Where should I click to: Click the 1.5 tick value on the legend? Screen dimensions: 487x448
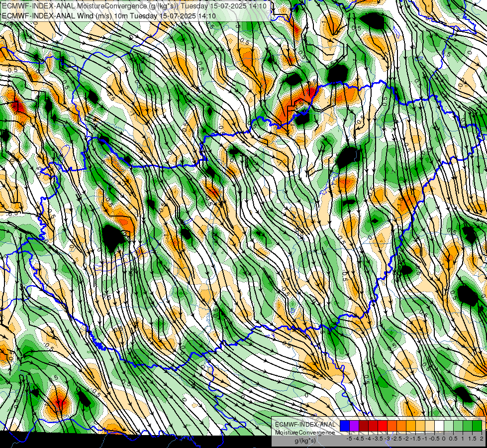pyautogui.click(x=472, y=439)
